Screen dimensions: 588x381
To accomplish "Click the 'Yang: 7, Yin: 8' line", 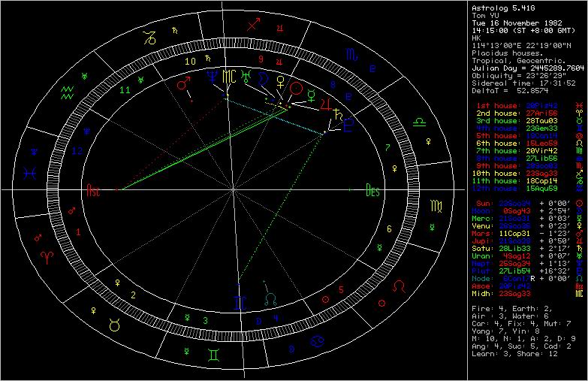I will 505,331.
